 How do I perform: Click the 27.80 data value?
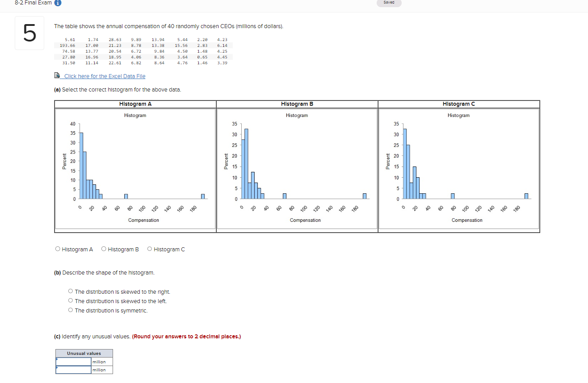(68, 57)
